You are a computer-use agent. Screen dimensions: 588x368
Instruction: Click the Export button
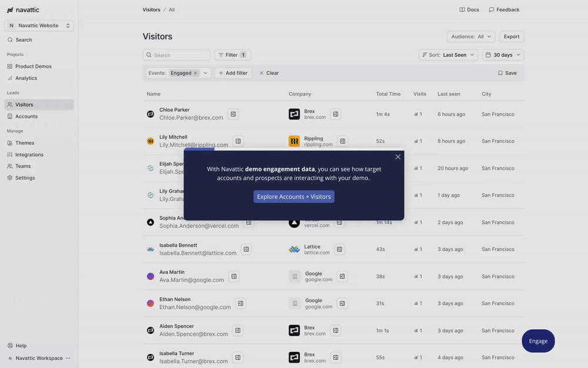pos(512,37)
